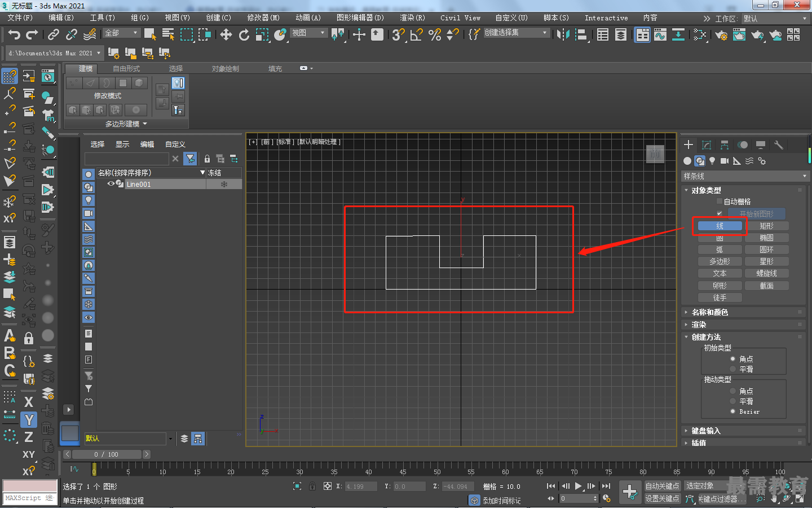This screenshot has width=812, height=508.
Task: Click the 矩形 shape button
Action: coord(766,226)
